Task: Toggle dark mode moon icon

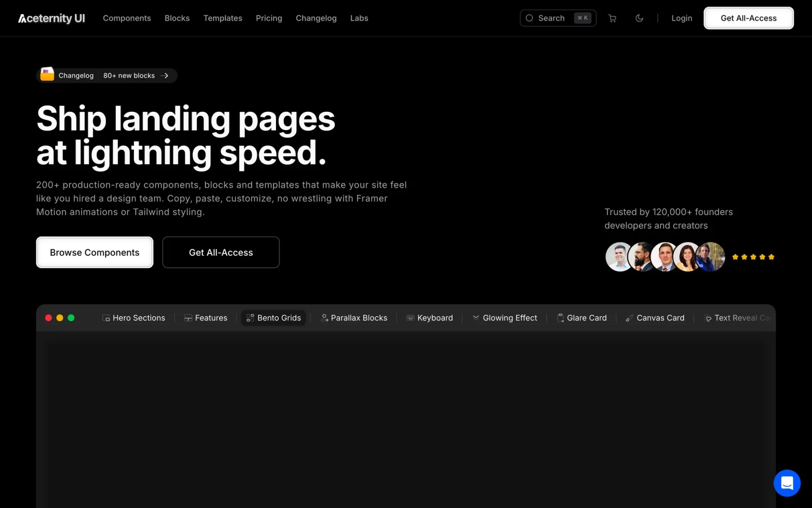Action: (x=639, y=18)
